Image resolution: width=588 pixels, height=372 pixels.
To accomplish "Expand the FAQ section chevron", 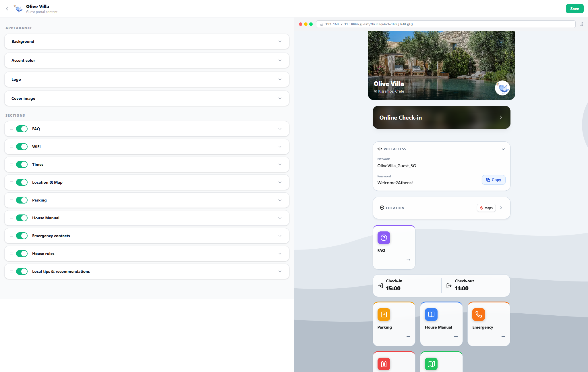I will point(280,129).
